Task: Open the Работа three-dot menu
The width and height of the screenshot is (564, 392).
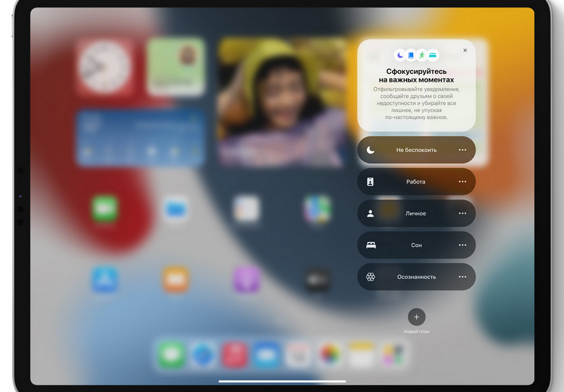Action: point(462,181)
